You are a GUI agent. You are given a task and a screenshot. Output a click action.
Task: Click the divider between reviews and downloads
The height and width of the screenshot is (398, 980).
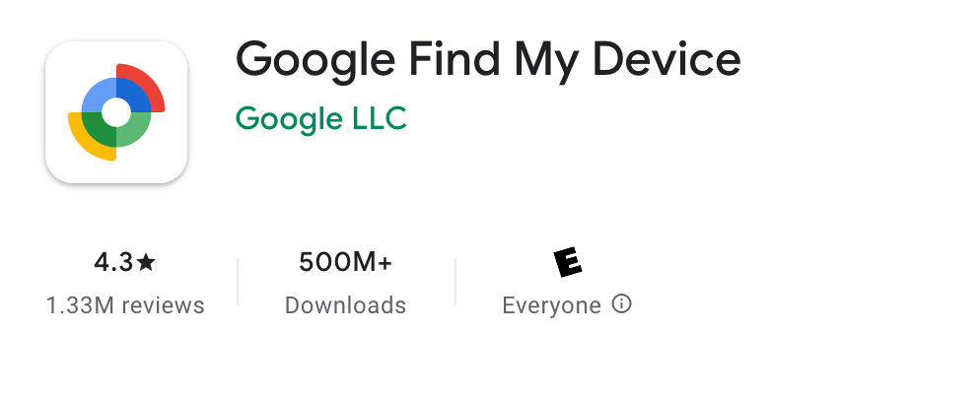tap(238, 282)
